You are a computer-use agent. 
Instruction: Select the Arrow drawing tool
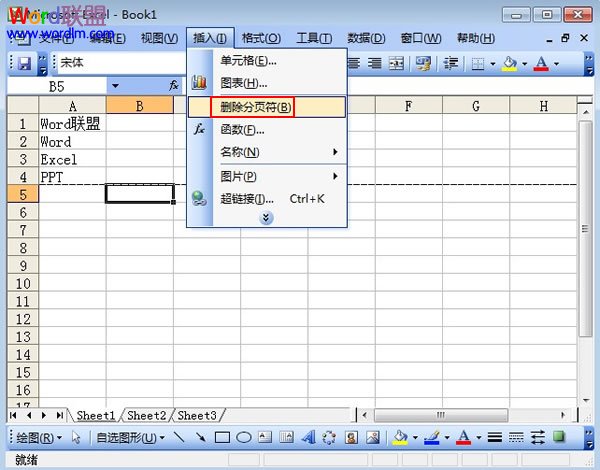tap(200, 437)
